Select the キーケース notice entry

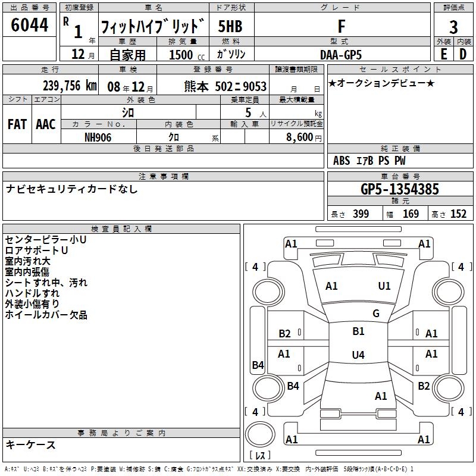click(x=31, y=445)
